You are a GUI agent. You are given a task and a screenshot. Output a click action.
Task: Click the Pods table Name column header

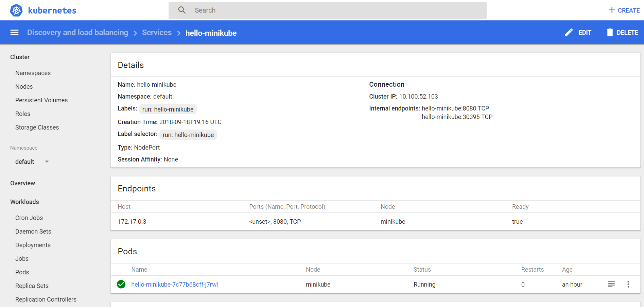coord(139,270)
